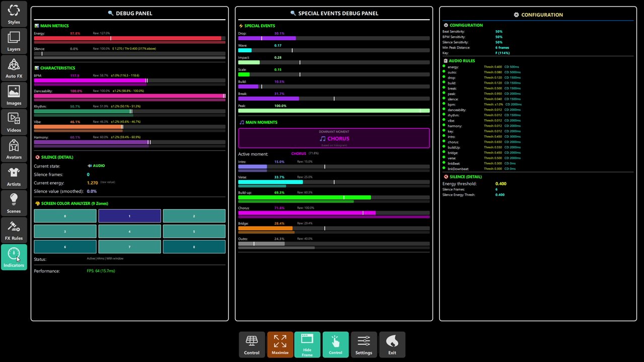This screenshot has width=644, height=362.
Task: Toggle the Hide Frame button
Action: point(307,344)
